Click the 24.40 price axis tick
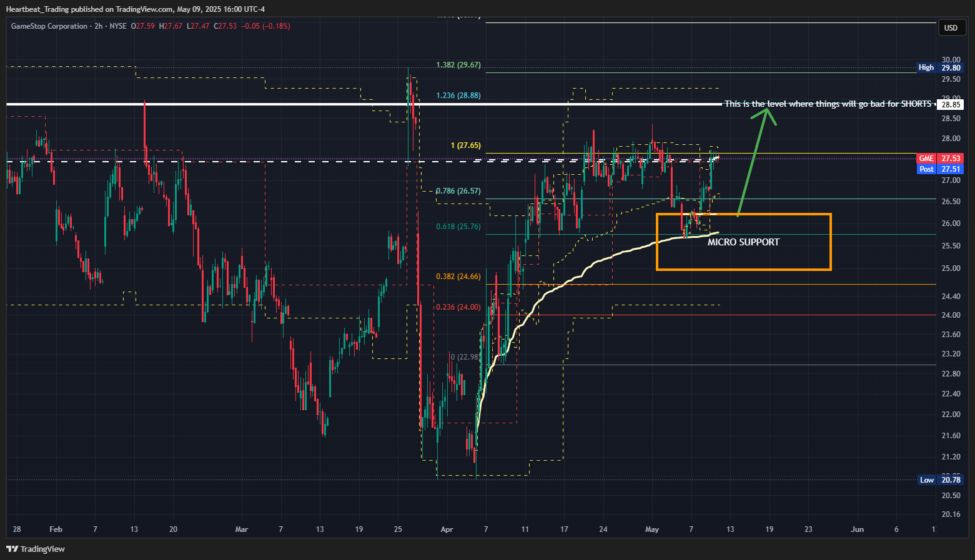Viewport: 975px width, 560px height. [x=951, y=297]
